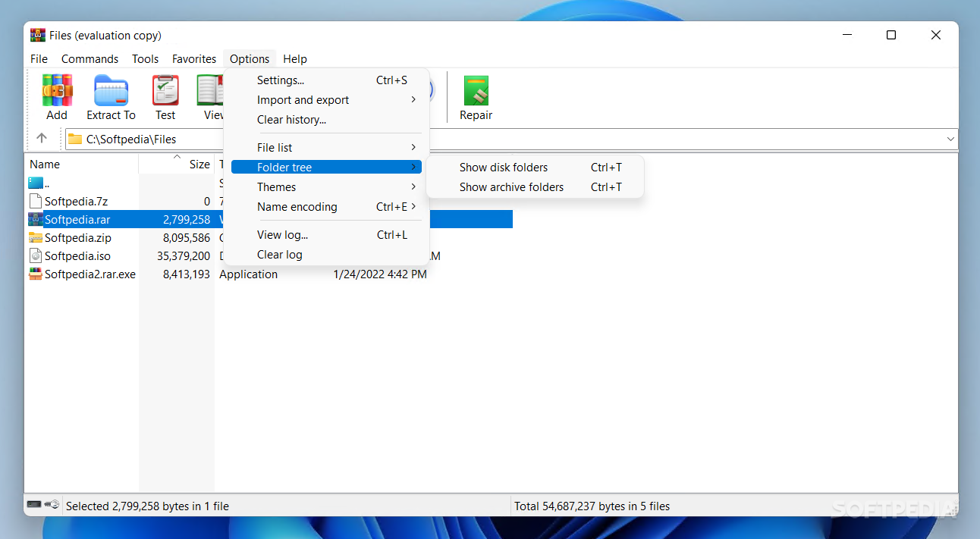Click the Extract To toolbar icon
Viewport: 980px width, 539px height.
pos(111,90)
